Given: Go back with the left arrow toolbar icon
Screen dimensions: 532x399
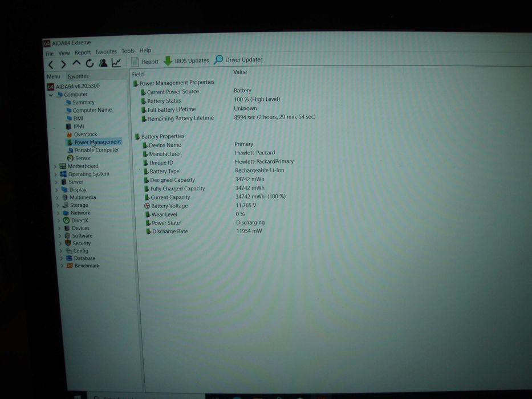Looking at the screenshot, I should click(x=51, y=64).
